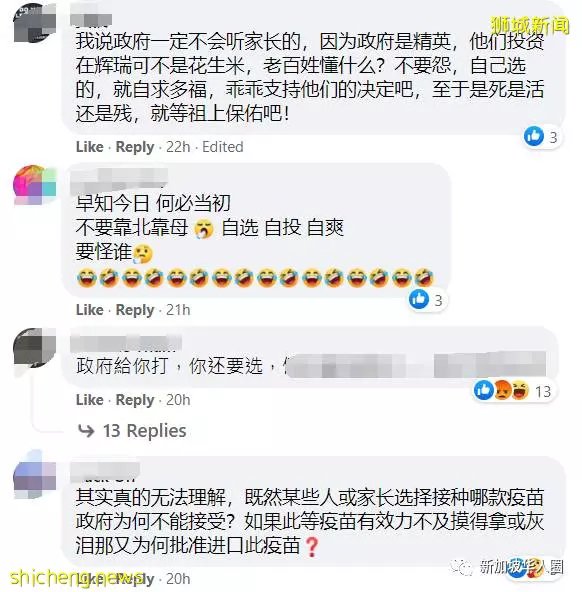View edit history via the Edited label
Viewport: 582px width, 592px height.
[223, 147]
